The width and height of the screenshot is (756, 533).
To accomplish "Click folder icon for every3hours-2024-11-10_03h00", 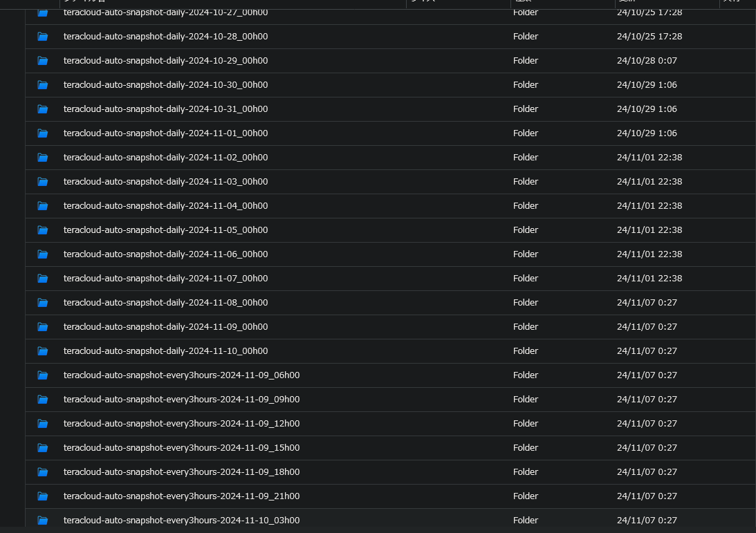I will click(42, 521).
